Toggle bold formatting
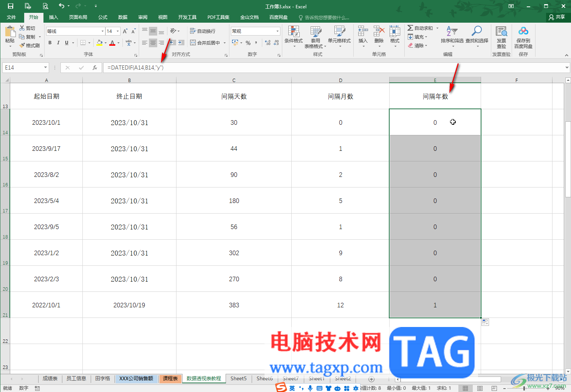 click(x=50, y=43)
